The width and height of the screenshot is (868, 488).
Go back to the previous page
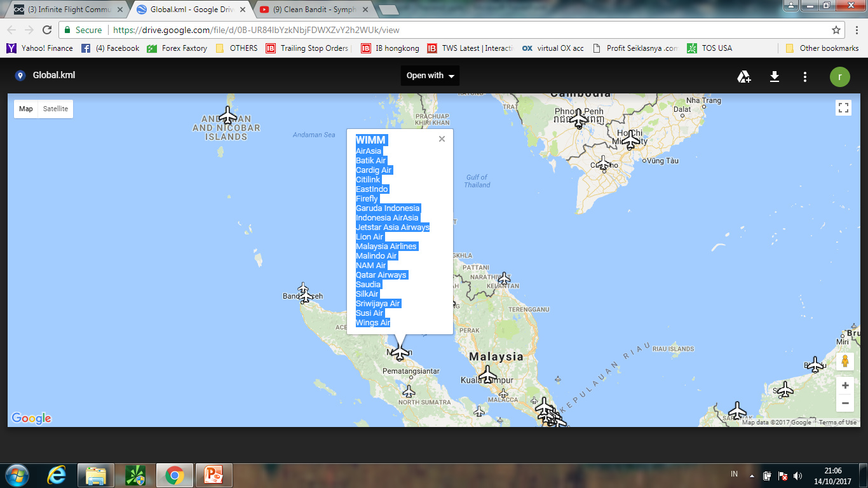11,30
